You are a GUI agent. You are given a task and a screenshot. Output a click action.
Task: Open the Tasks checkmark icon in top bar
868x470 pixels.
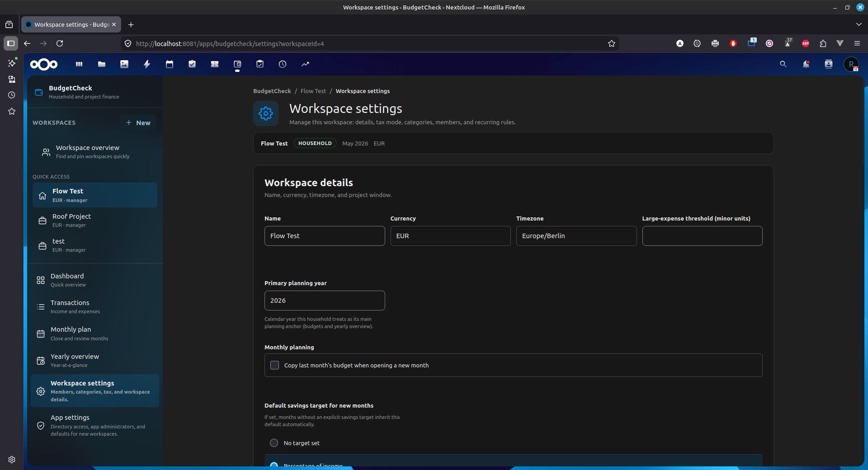[x=192, y=64]
